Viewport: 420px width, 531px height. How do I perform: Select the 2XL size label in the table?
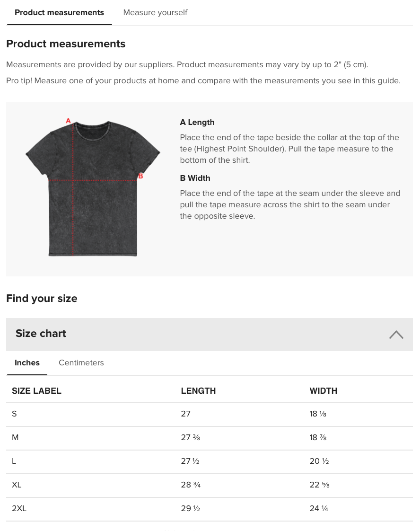19,509
